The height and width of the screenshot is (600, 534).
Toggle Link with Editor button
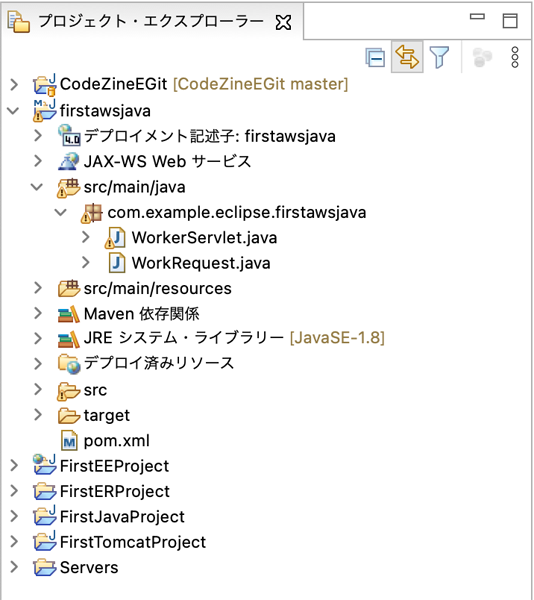(x=407, y=57)
